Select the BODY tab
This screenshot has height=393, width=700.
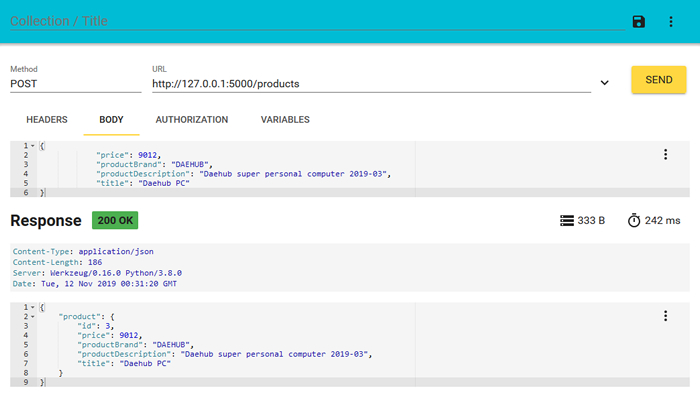coord(111,120)
